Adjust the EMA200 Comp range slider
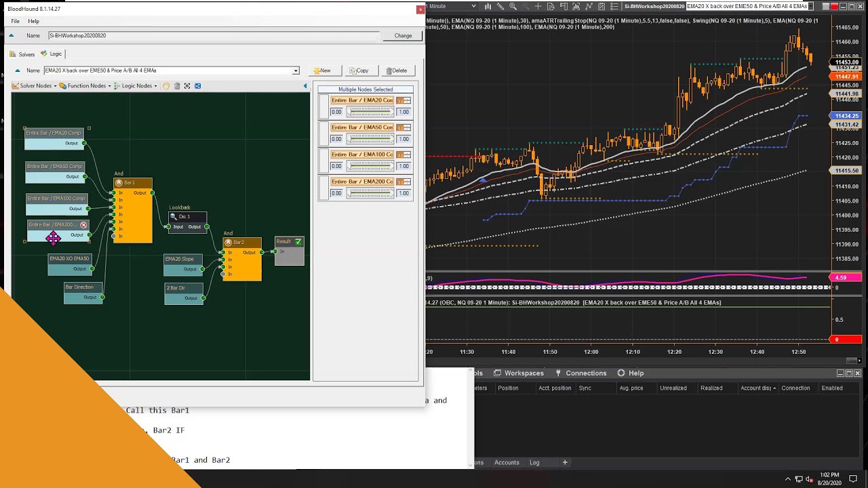 [x=370, y=193]
